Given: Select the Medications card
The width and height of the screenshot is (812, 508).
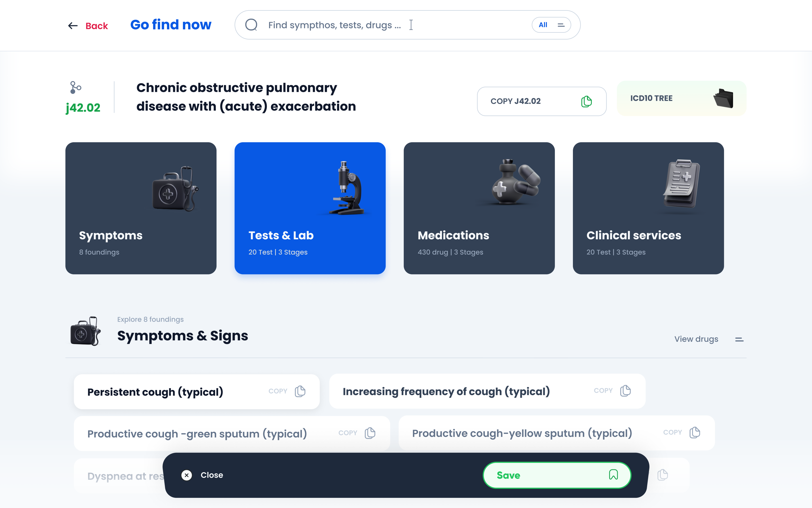Looking at the screenshot, I should 479,208.
